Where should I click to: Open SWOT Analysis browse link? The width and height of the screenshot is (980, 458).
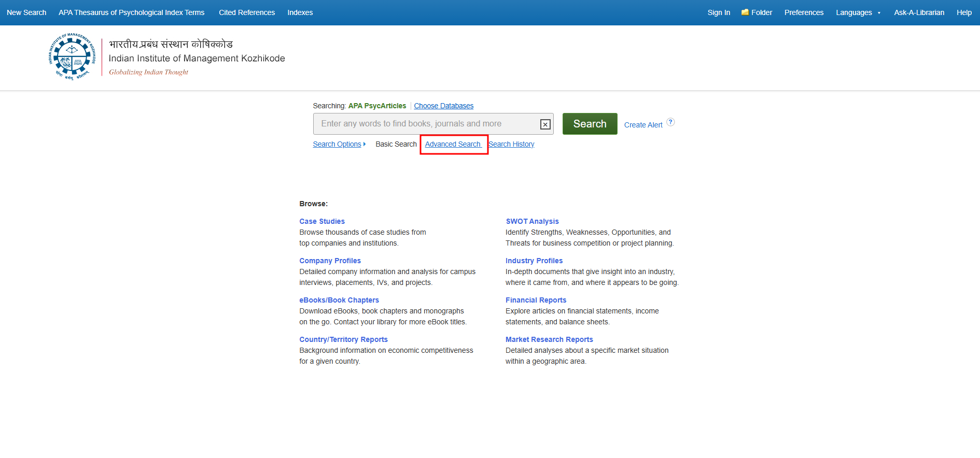pos(532,221)
